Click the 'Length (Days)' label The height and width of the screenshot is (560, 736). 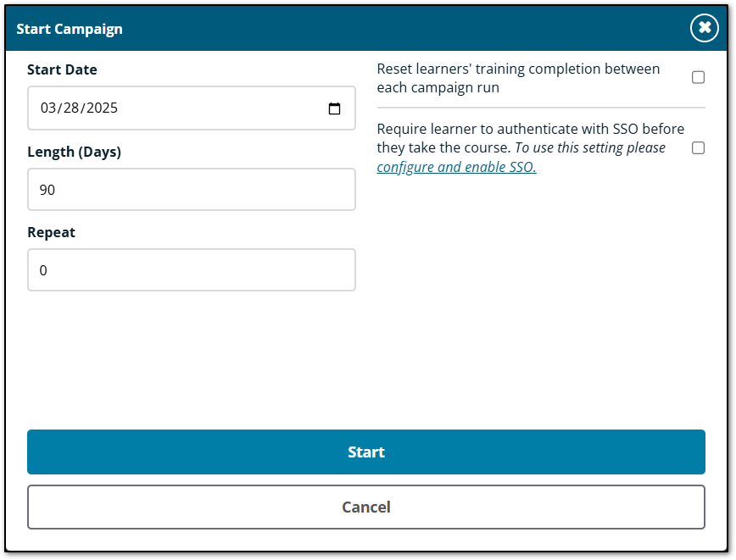click(x=74, y=152)
